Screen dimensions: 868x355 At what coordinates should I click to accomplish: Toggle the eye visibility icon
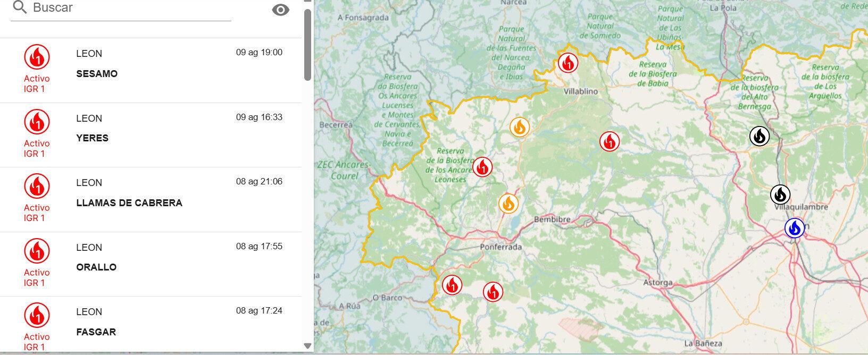click(280, 10)
